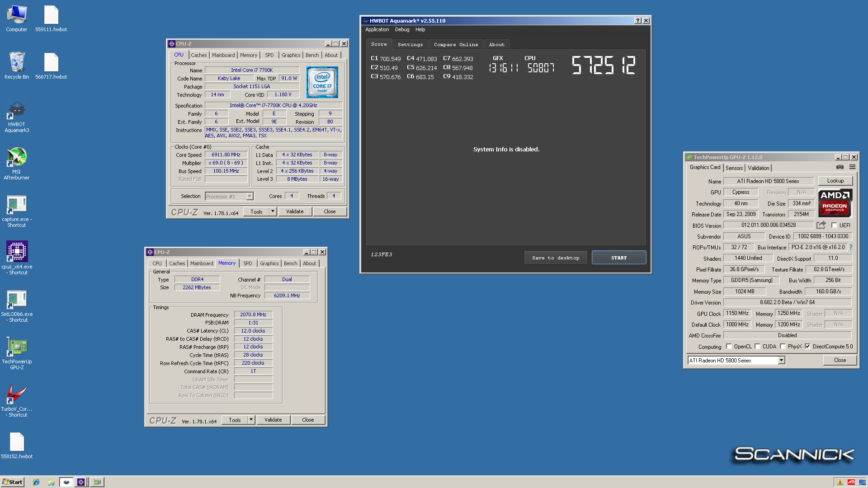Open the Caches tab in upper CPU-Z window
This screenshot has width=868, height=488.
[198, 55]
